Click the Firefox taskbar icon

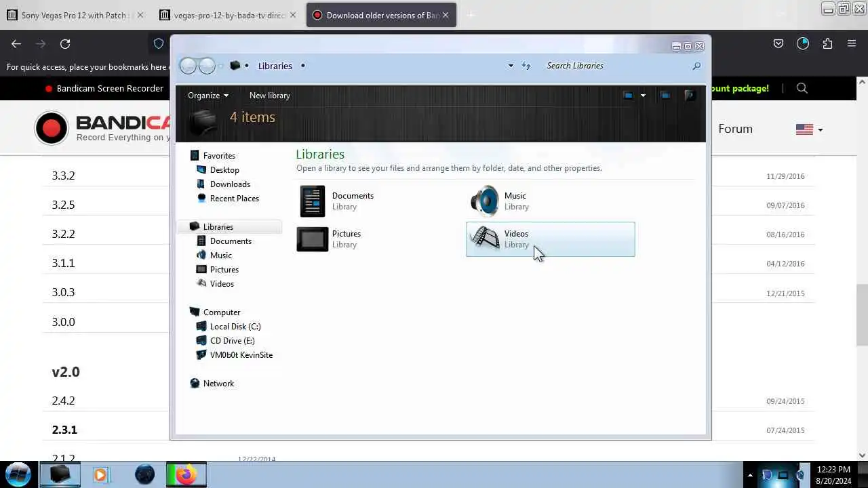tap(185, 475)
